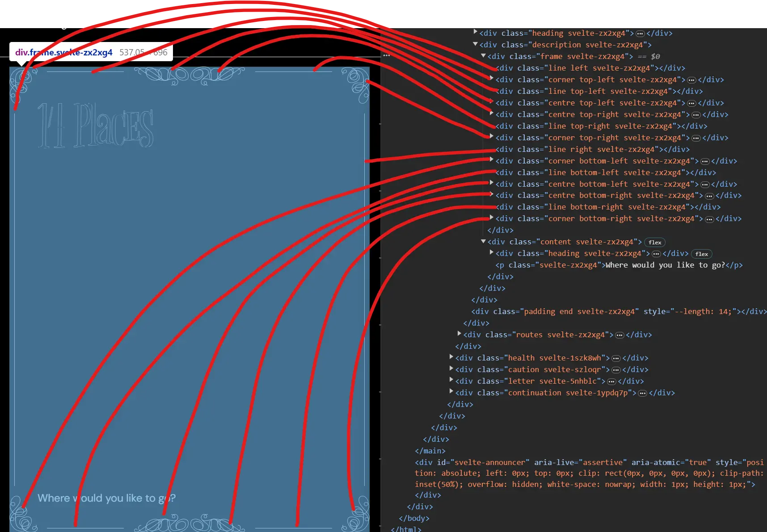Select the "line right" div row
This screenshot has height=532, width=767.
(593, 150)
